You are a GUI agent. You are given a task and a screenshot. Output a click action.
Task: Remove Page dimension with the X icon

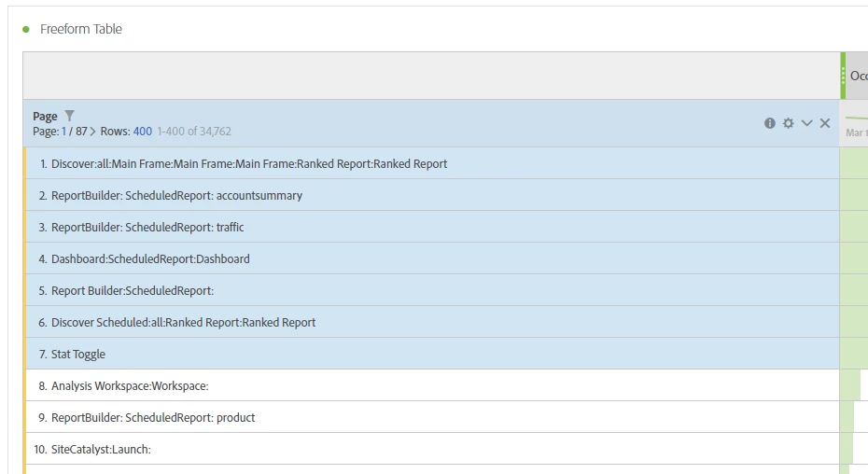(x=825, y=123)
